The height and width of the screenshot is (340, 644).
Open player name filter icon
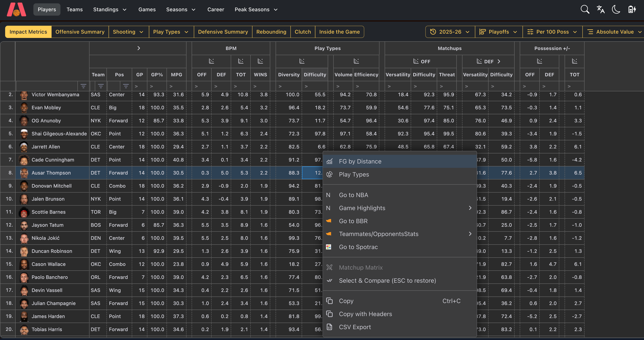click(84, 86)
